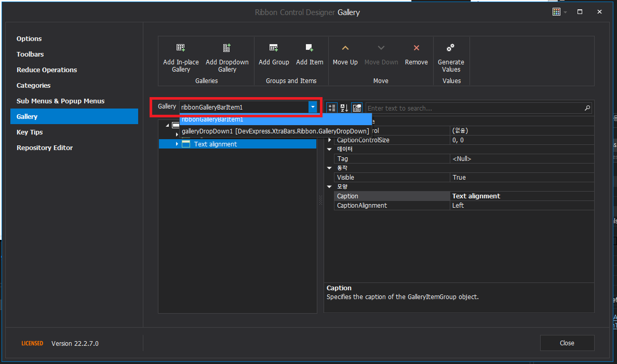Click the Tag value <Null>
617x364 pixels.
pos(522,158)
